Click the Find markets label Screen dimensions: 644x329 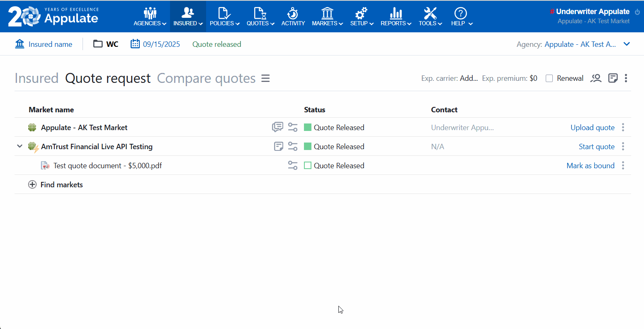pyautogui.click(x=62, y=185)
